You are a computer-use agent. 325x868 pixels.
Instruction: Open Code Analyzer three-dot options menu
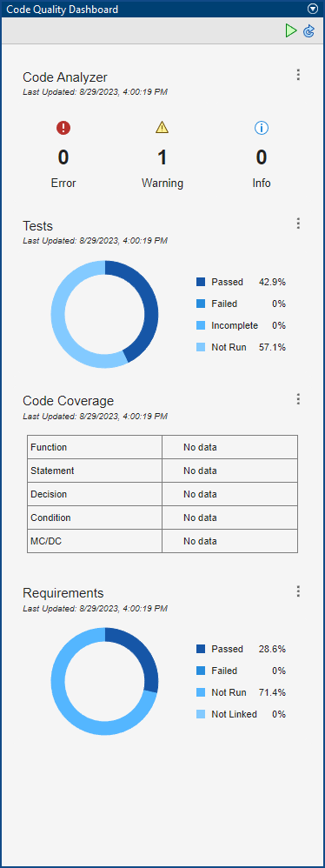click(298, 75)
